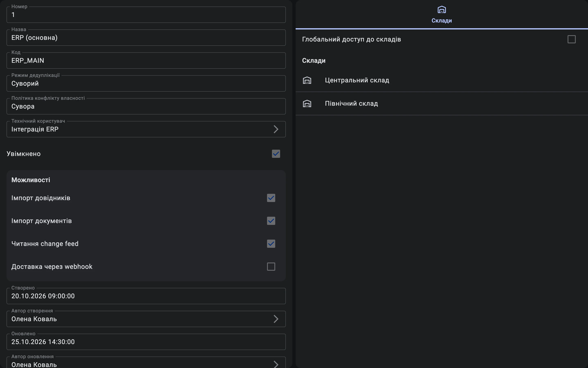Select the Центральний склад row
The image size is (588, 368).
tap(441, 80)
